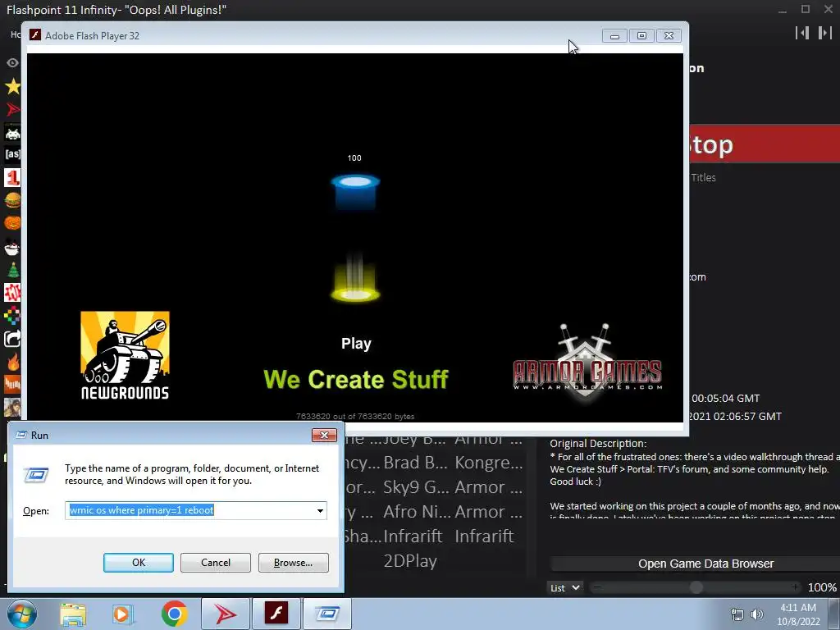Open the Christmas tree playlist
840x630 pixels.
click(12, 270)
